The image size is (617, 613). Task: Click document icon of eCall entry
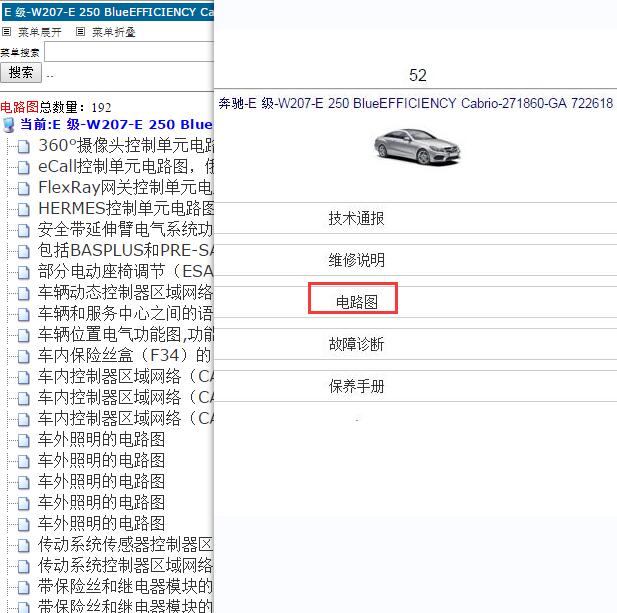[x=24, y=168]
